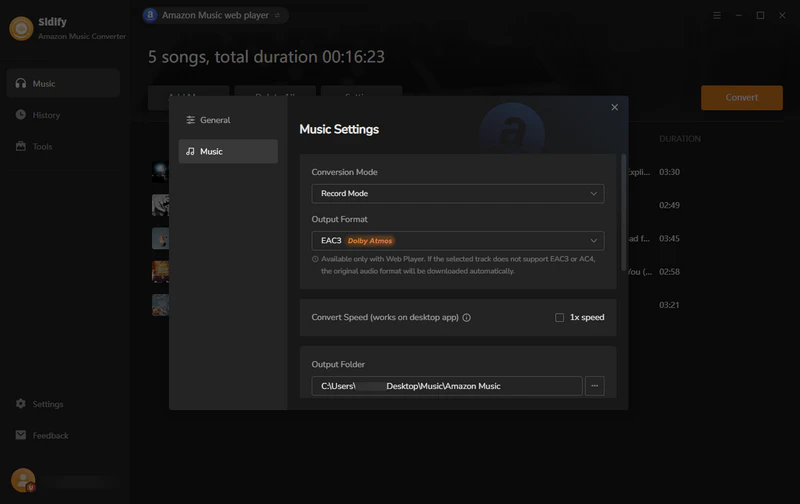This screenshot has width=800, height=504.
Task: Click the envelope icon beside Feedback
Action: pos(20,435)
